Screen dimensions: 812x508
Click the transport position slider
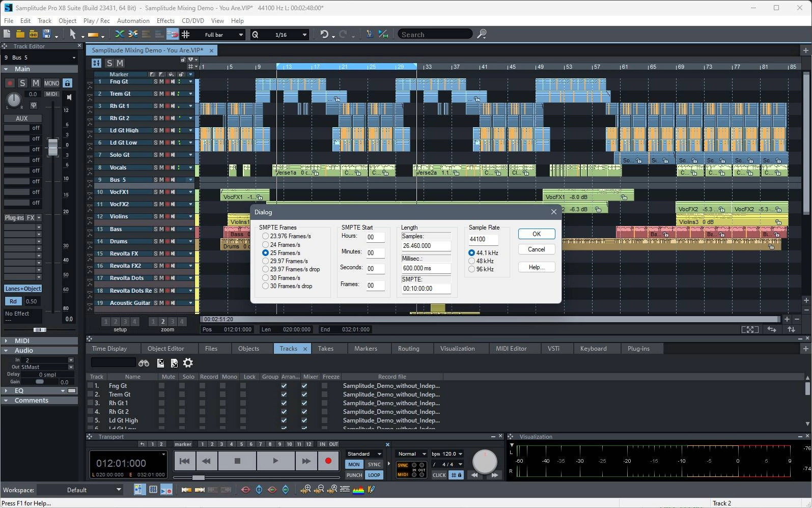click(198, 477)
